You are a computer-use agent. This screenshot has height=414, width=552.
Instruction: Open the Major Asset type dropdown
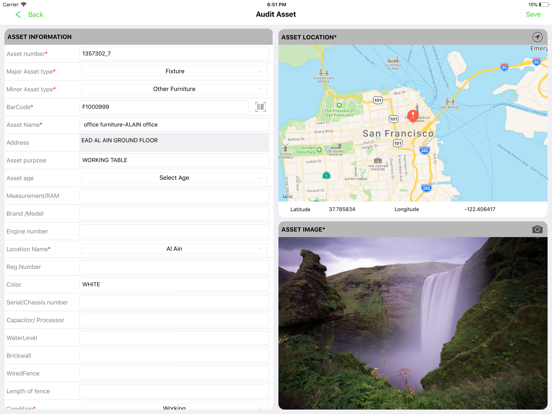point(174,71)
